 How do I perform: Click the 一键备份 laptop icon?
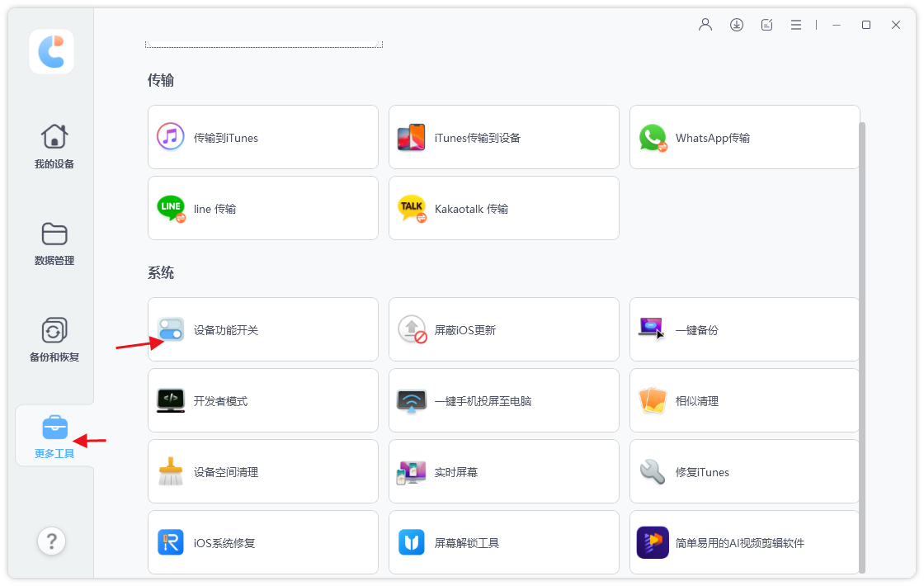click(652, 328)
